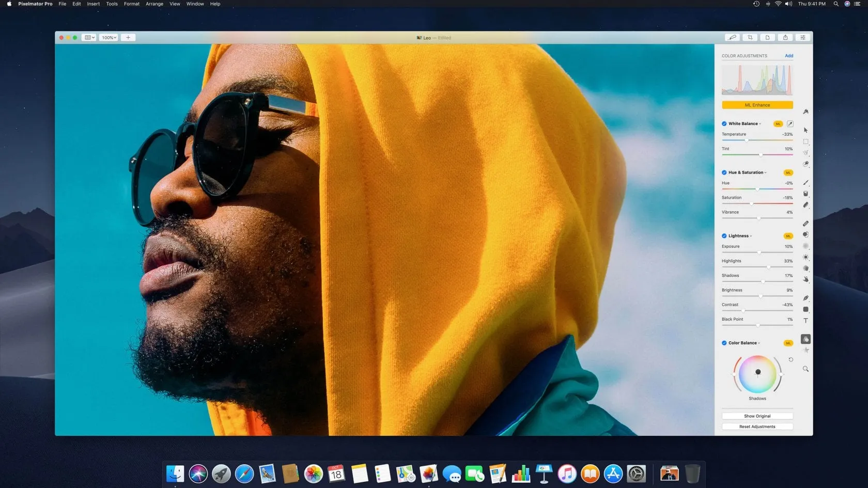Open the Arrange menu

[154, 4]
